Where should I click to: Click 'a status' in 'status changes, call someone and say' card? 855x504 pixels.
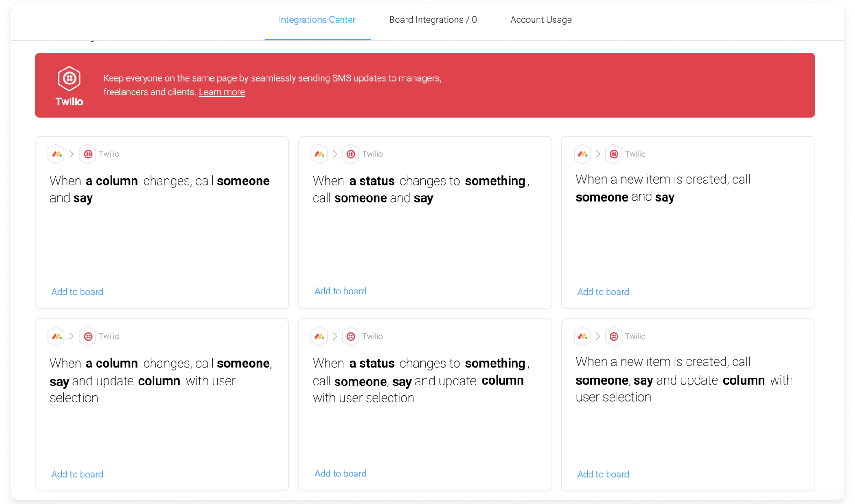(372, 181)
